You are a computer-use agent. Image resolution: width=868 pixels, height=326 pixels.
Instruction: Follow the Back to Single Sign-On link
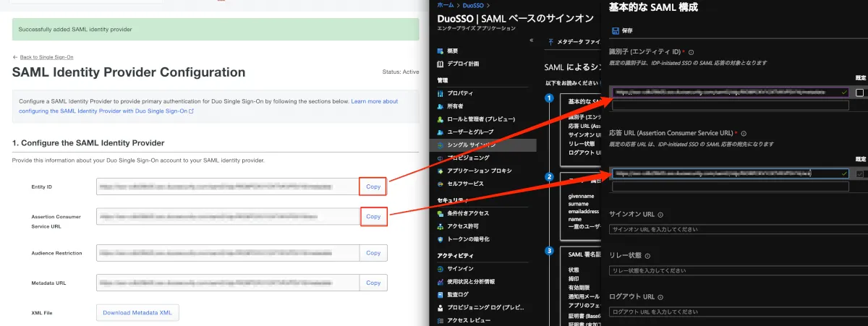tap(46, 57)
